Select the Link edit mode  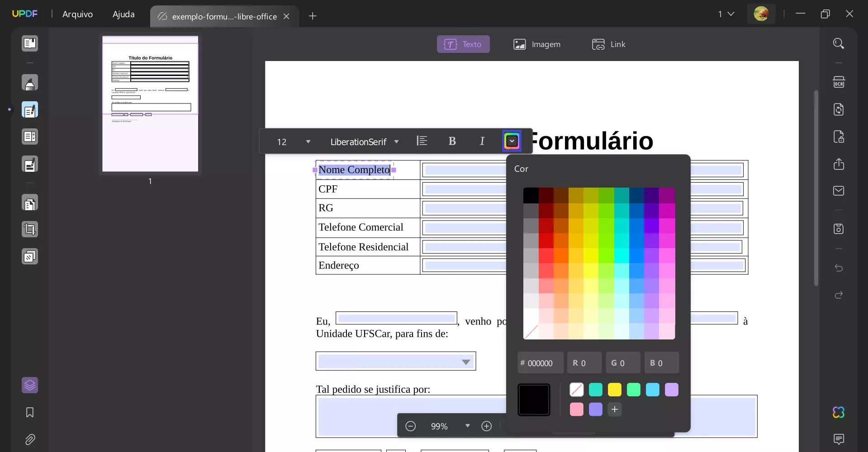(x=609, y=44)
